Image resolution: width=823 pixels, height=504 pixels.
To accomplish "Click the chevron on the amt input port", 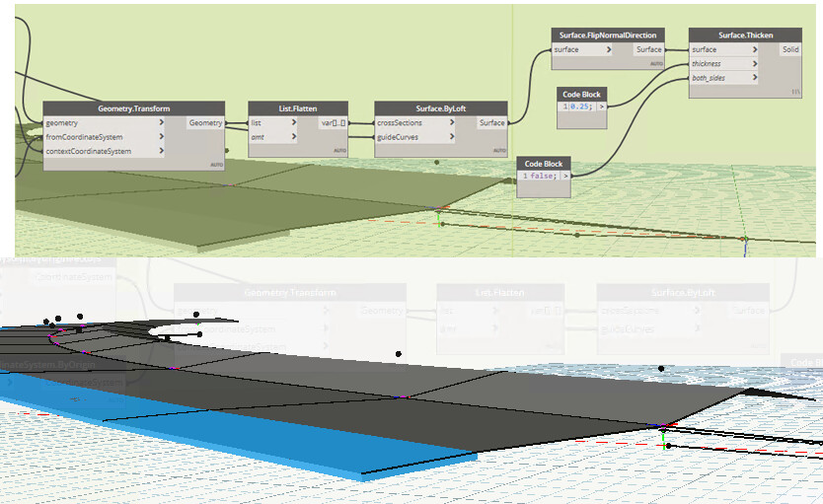I will 294,136.
